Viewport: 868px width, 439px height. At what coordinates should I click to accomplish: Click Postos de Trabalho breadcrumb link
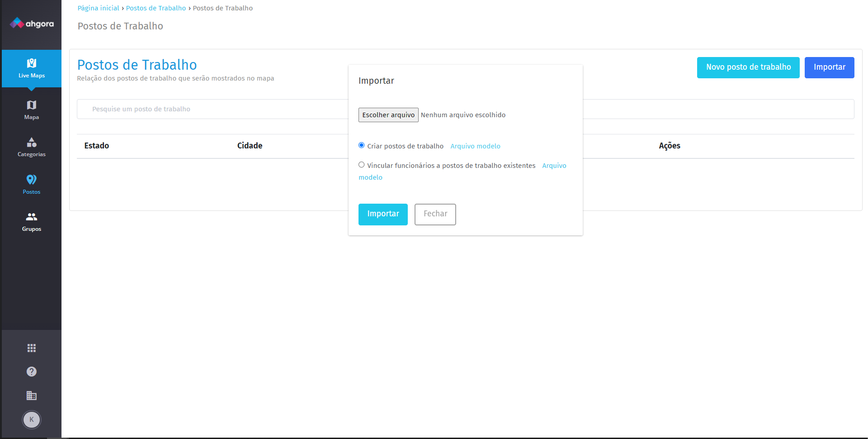tap(156, 8)
